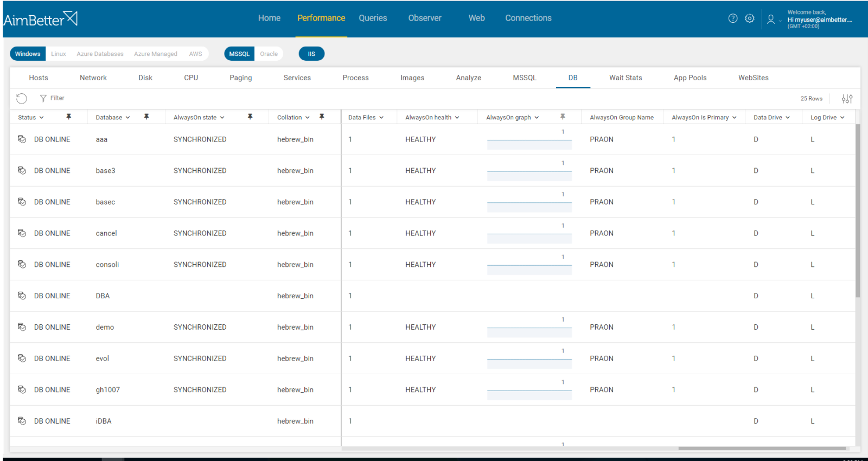Open Data Files column dropdown
This screenshot has width=868, height=461.
(381, 118)
